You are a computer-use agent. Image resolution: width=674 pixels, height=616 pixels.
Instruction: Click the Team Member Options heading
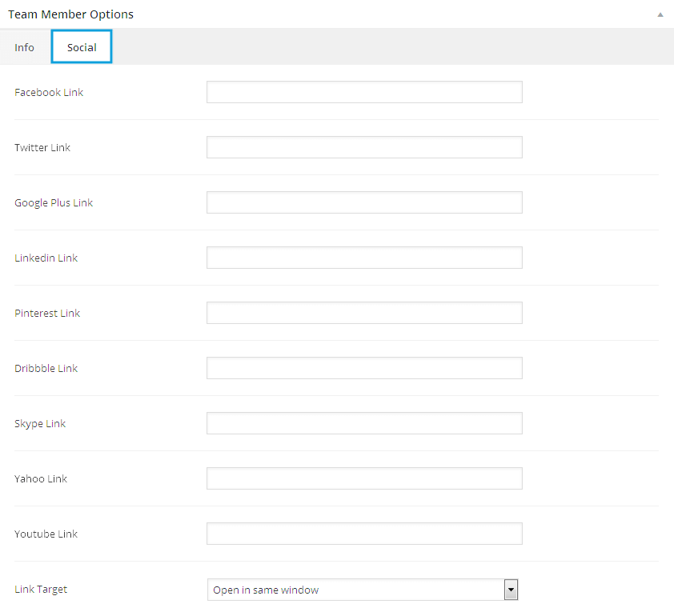coord(71,14)
